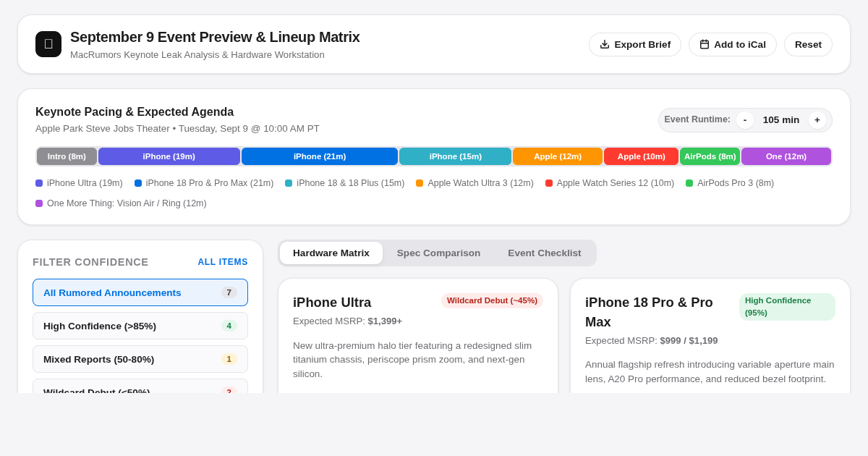Decrease event runtime with minus button

tap(745, 120)
